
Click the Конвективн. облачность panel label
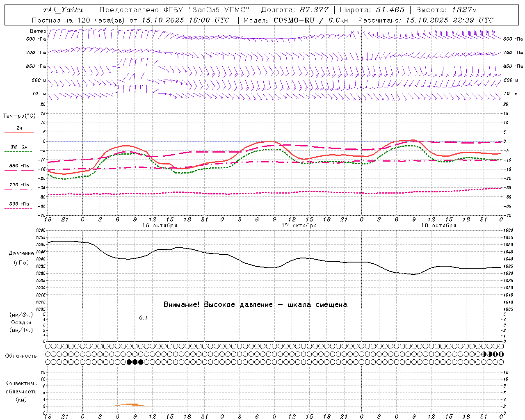click(x=21, y=387)
